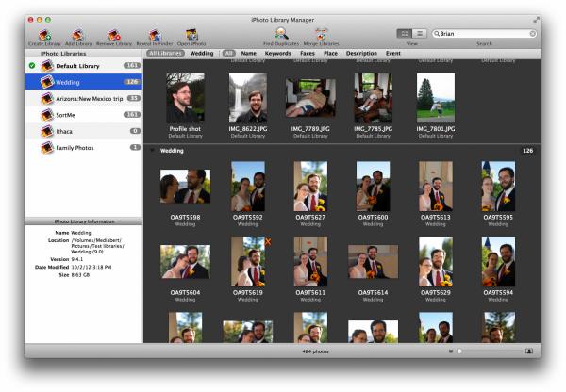Filter search by Keywords
Viewport: 566px width, 392px height.
coord(278,54)
